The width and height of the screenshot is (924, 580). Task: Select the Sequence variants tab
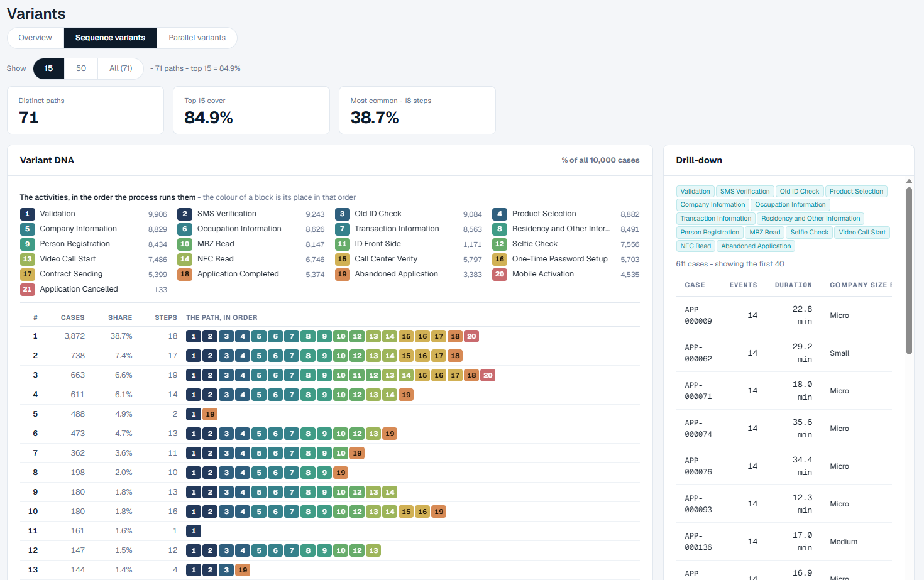(110, 38)
